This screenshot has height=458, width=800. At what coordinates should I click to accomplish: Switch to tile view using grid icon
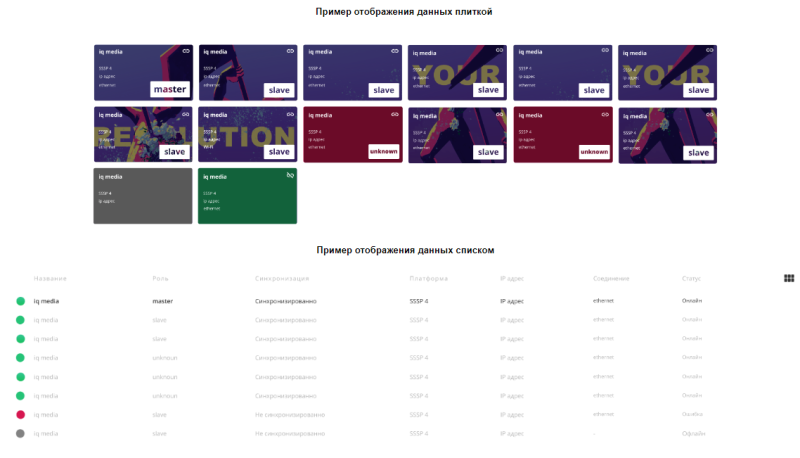(788, 279)
